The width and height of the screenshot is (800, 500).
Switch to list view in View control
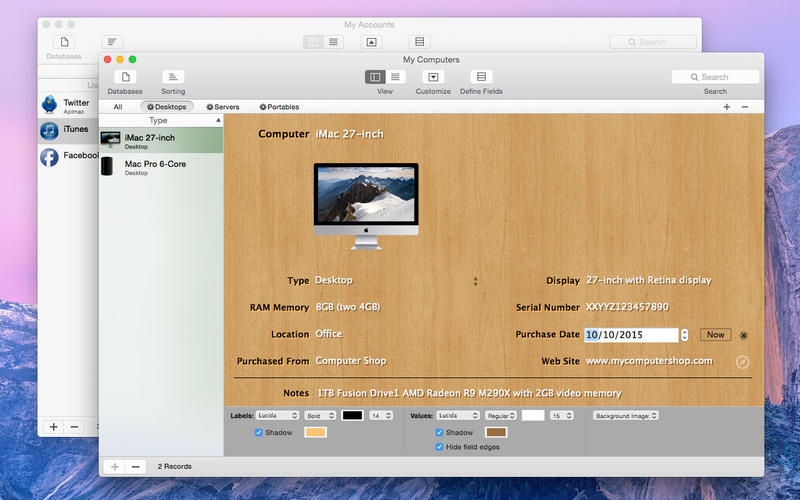click(x=396, y=77)
